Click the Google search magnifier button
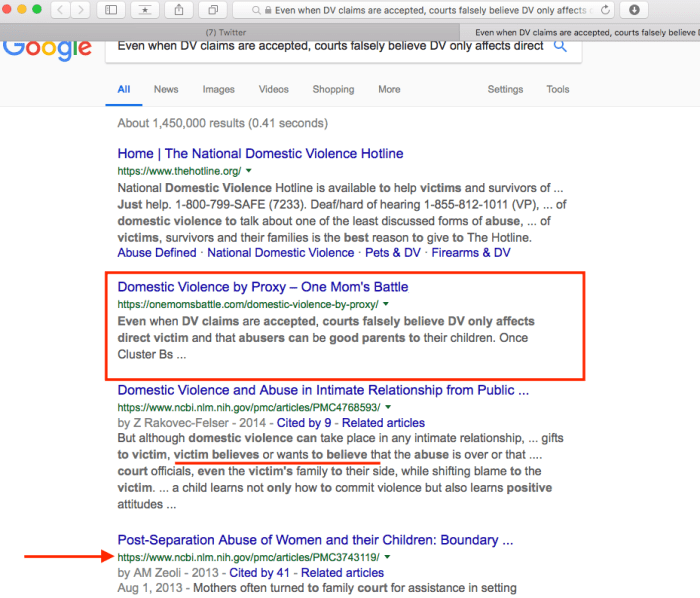Screen dimensions: 700x598 [561, 46]
